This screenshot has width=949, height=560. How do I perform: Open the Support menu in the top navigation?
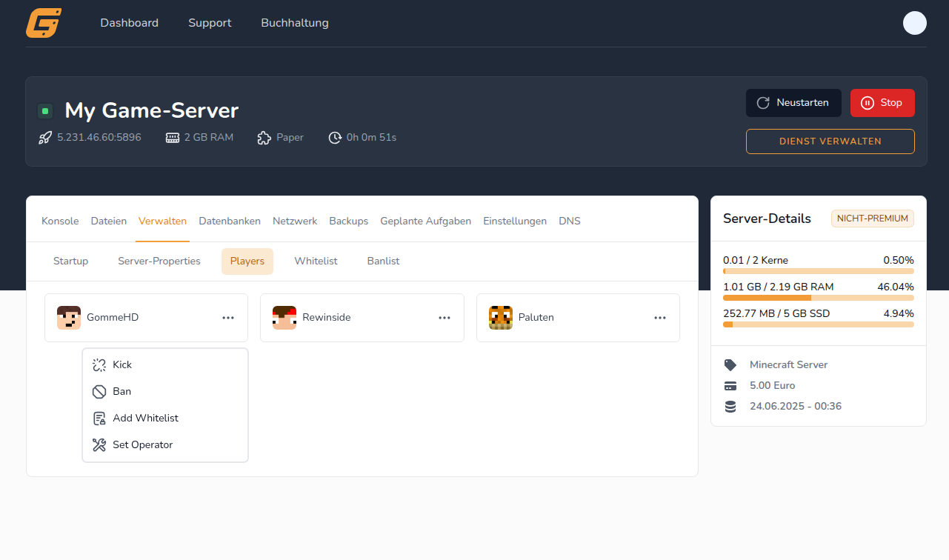pos(210,23)
